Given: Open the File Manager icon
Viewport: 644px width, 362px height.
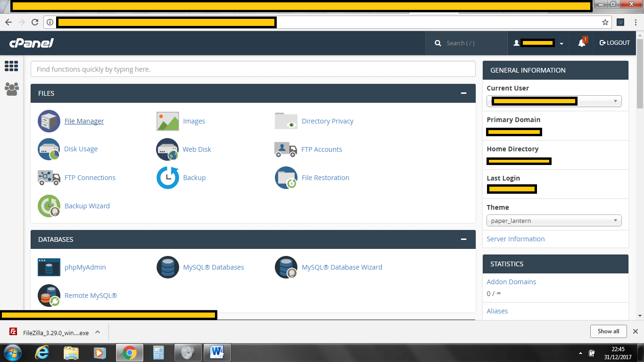Looking at the screenshot, I should tap(49, 121).
